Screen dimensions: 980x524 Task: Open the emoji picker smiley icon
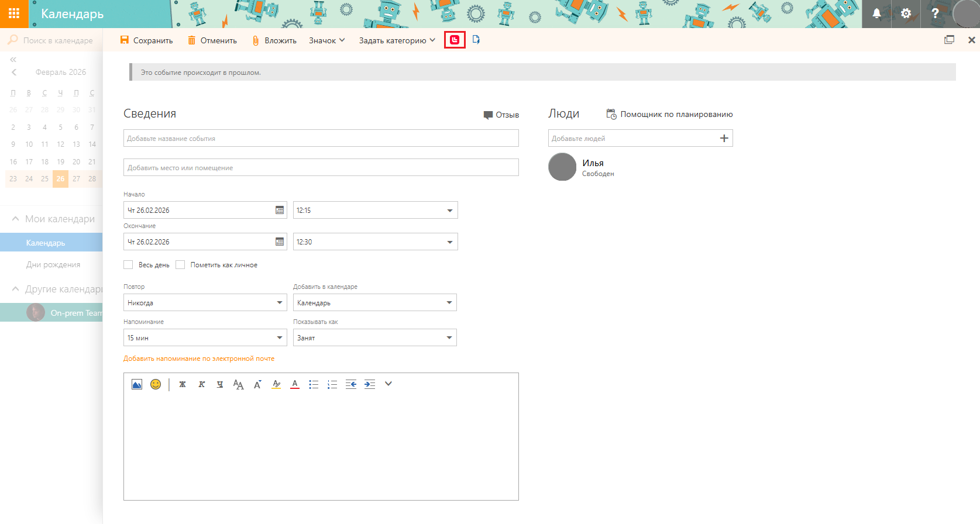tap(156, 384)
